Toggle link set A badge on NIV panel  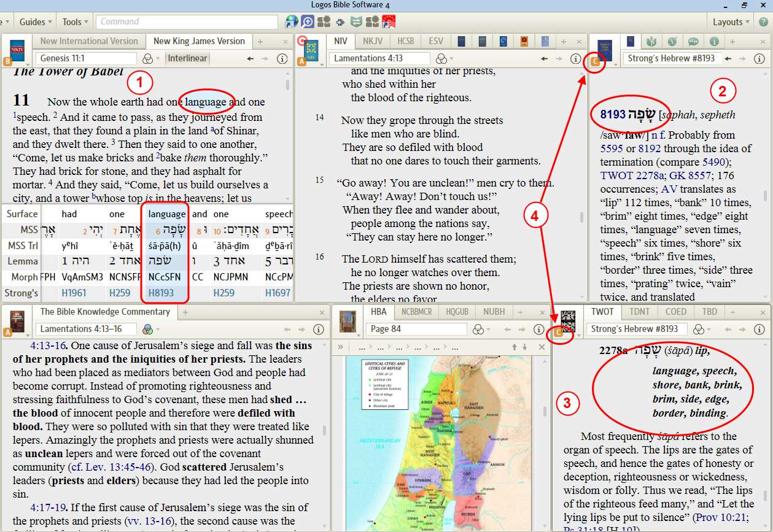coord(301,61)
